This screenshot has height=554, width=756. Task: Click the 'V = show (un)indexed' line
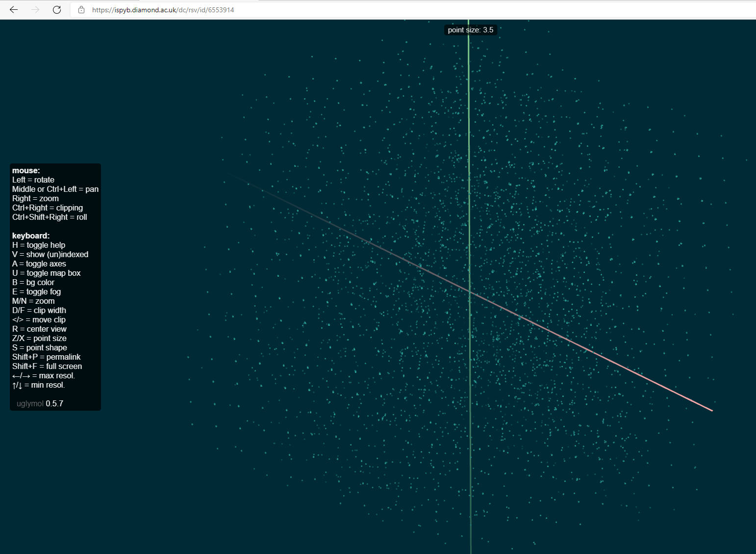point(50,255)
